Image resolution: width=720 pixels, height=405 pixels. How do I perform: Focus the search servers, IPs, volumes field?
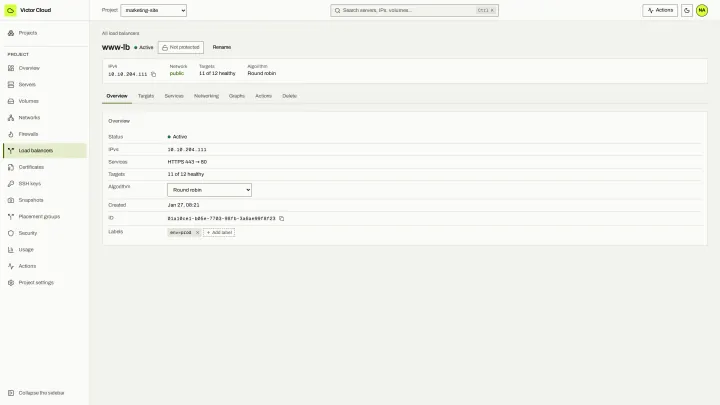414,10
